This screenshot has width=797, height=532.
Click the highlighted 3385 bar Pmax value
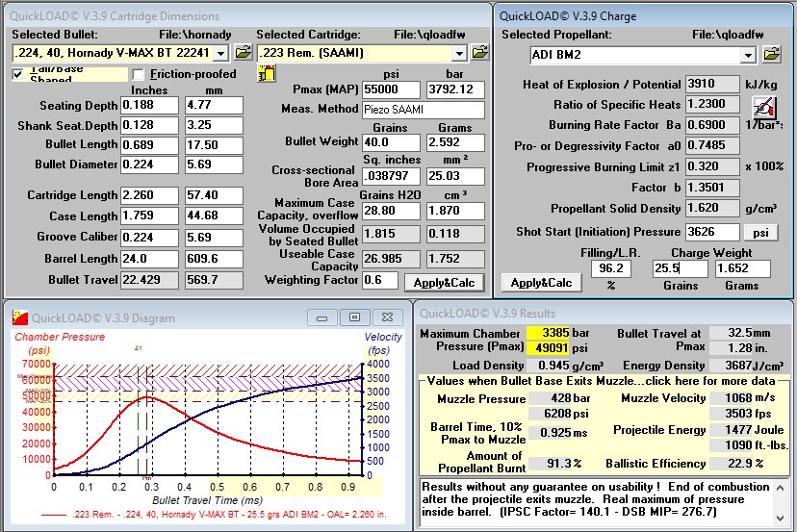tap(548, 333)
